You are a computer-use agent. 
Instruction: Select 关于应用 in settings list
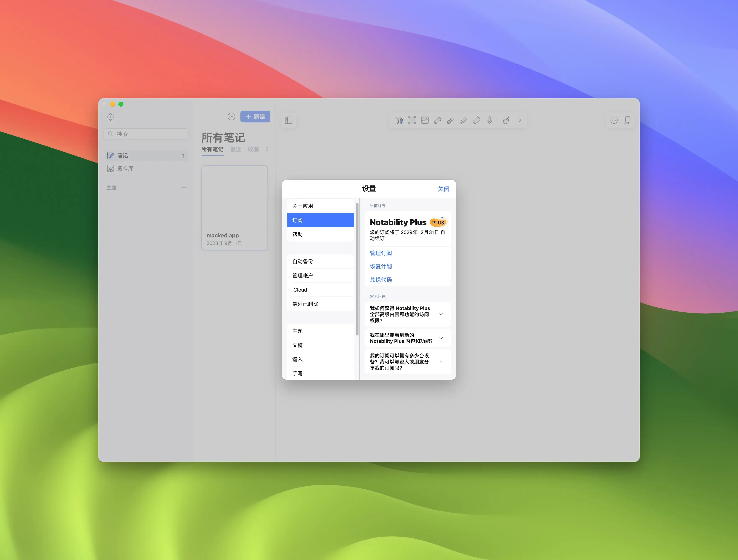320,206
